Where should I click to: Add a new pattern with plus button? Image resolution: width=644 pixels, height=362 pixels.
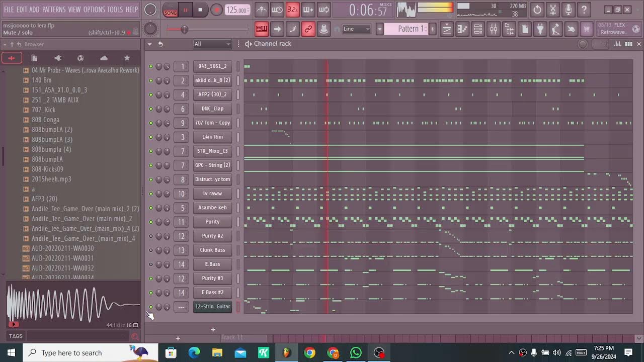[x=432, y=29]
